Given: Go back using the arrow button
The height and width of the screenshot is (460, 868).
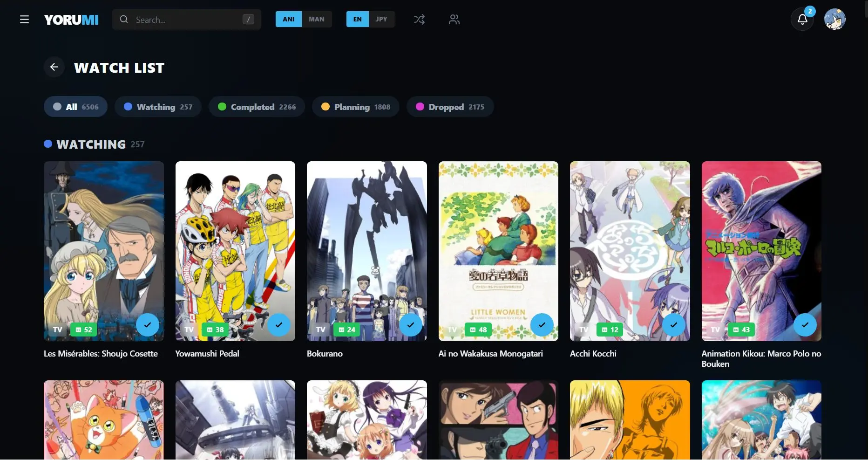Looking at the screenshot, I should (54, 67).
